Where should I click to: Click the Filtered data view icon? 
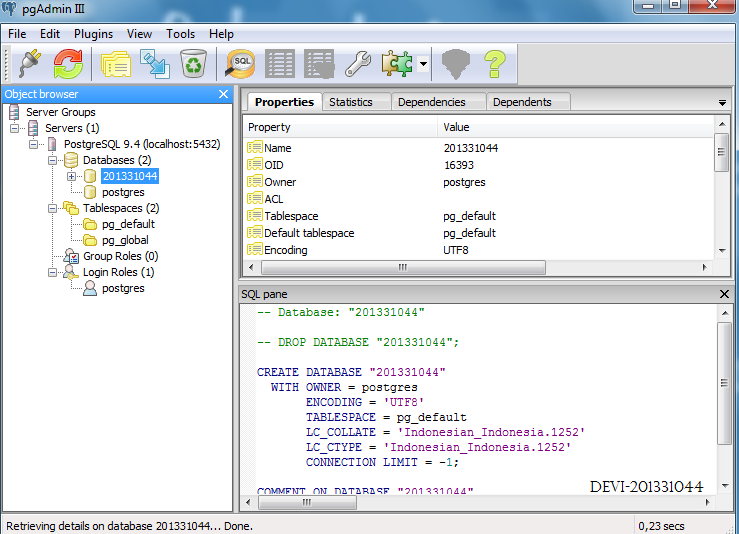pos(319,64)
